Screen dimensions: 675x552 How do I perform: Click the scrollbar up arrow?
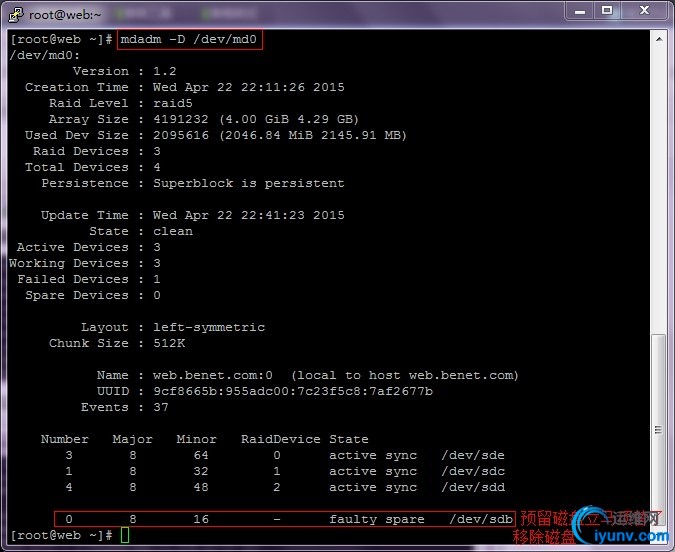pyautogui.click(x=659, y=39)
